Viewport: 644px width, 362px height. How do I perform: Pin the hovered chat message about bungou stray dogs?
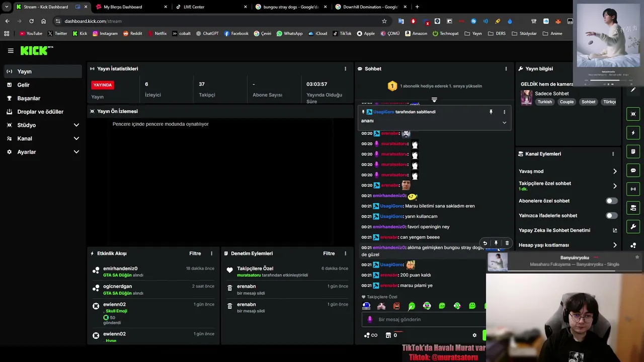click(496, 243)
